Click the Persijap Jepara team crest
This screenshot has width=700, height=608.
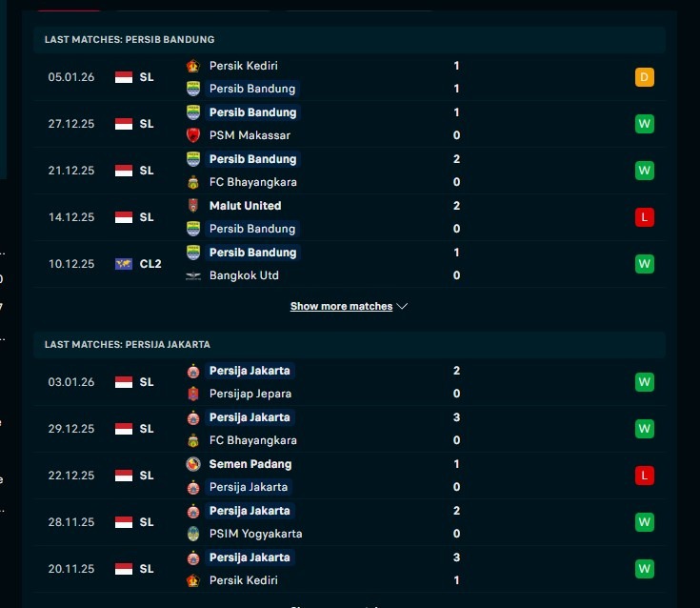(x=193, y=394)
